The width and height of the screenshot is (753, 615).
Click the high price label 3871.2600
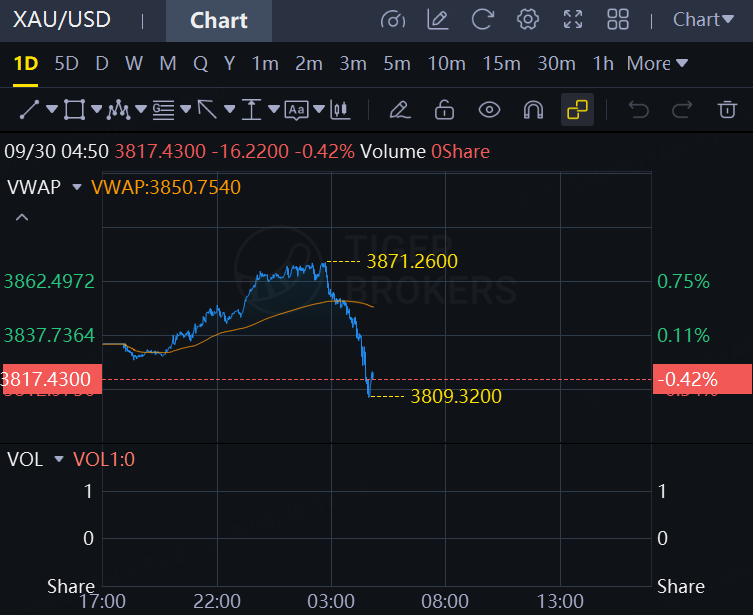pyautogui.click(x=412, y=262)
